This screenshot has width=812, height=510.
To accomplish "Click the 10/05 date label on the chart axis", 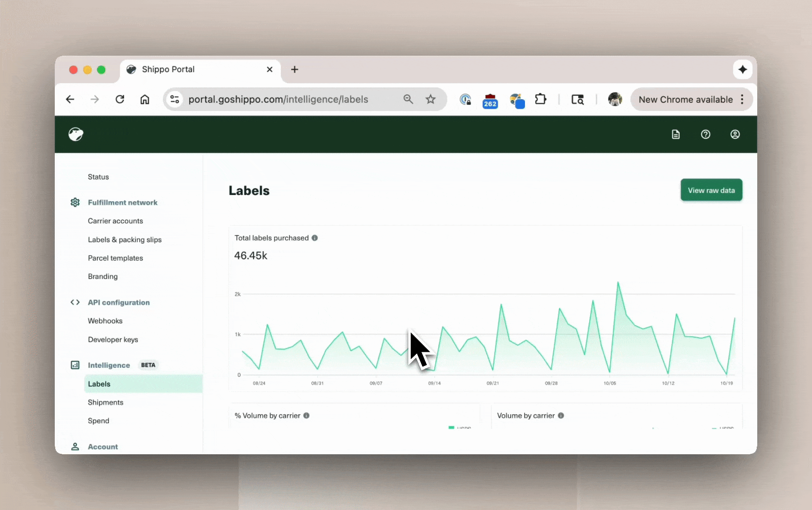I will [609, 383].
